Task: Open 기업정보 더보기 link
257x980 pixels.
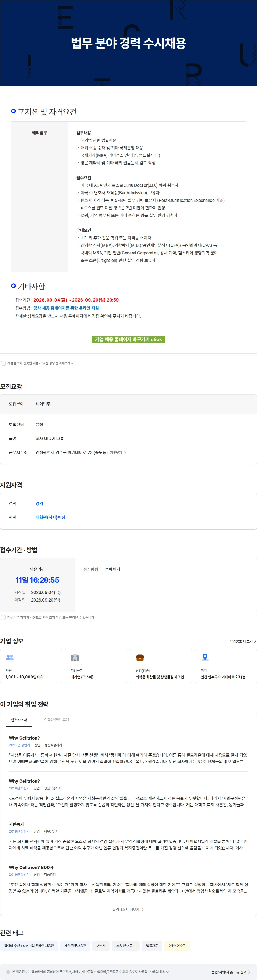Action: (x=243, y=641)
